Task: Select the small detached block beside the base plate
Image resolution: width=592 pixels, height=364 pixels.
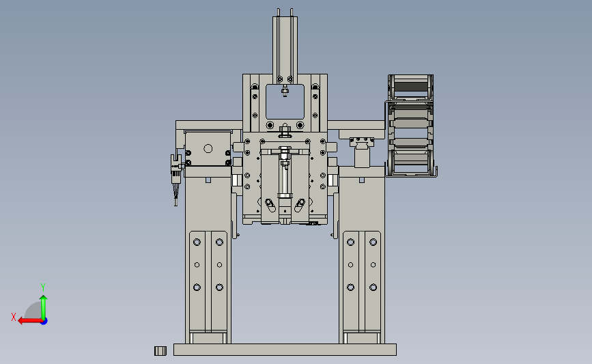Action: tap(160, 351)
